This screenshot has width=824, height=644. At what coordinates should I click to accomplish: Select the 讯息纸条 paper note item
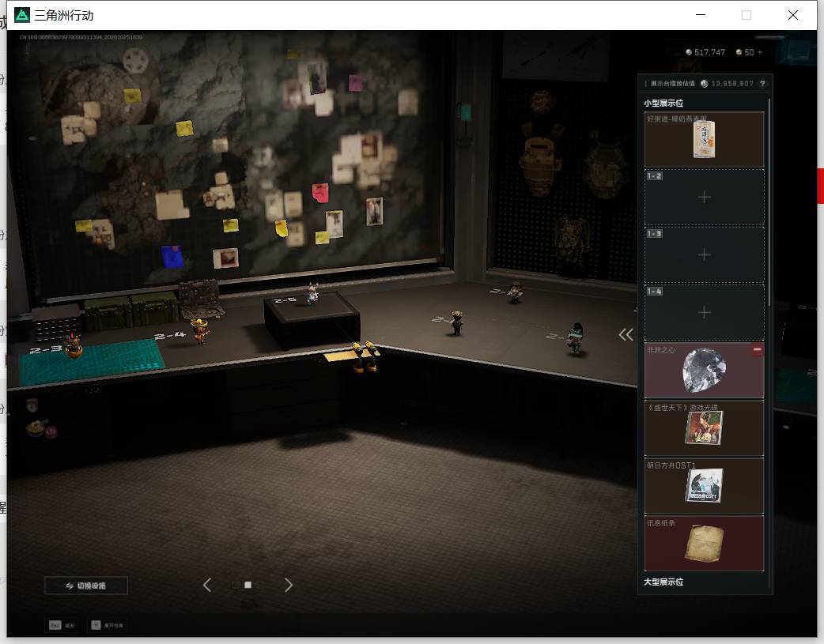[x=704, y=544]
